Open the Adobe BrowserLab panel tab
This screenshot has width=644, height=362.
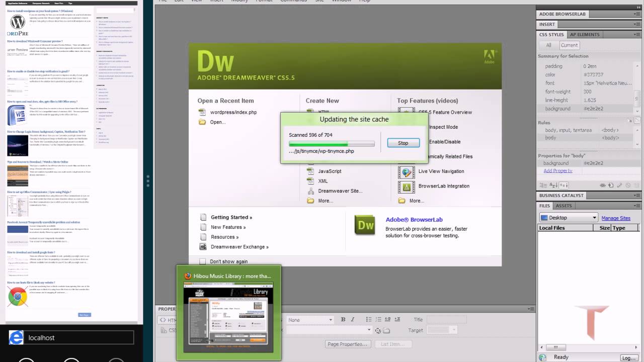tap(562, 14)
